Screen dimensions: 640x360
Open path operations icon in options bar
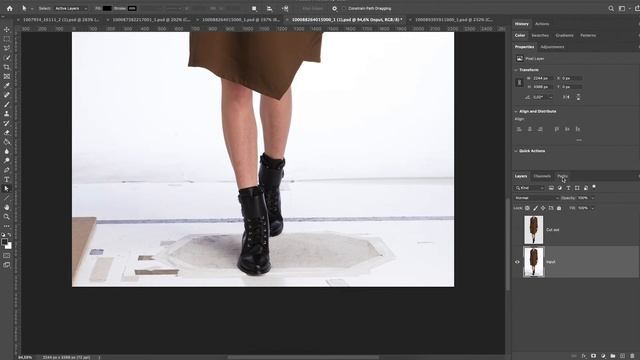(x=254, y=8)
